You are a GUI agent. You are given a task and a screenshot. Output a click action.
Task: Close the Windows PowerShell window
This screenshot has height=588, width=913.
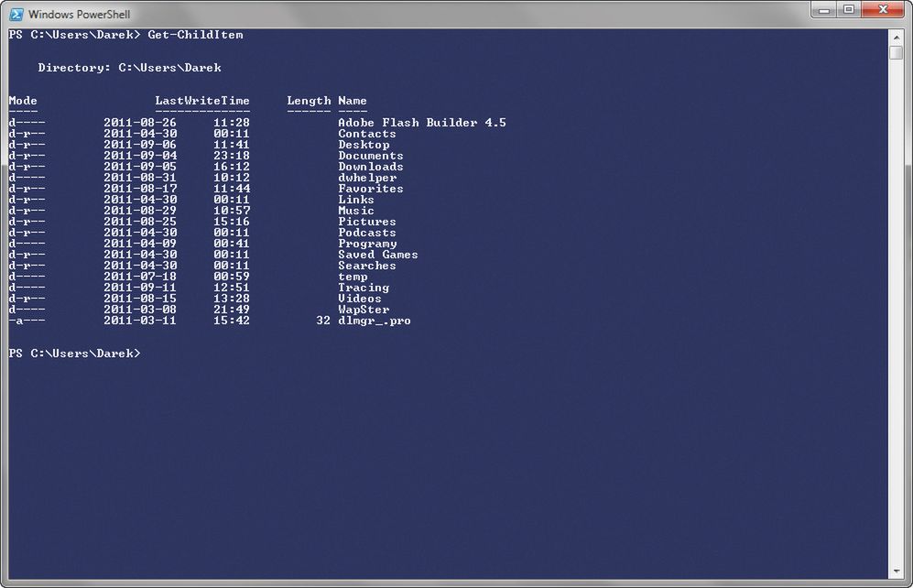[883, 10]
